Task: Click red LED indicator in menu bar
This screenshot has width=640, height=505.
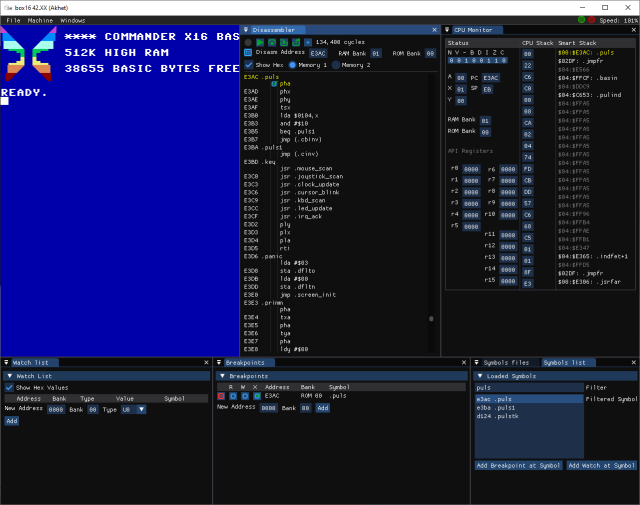Action: (x=591, y=20)
